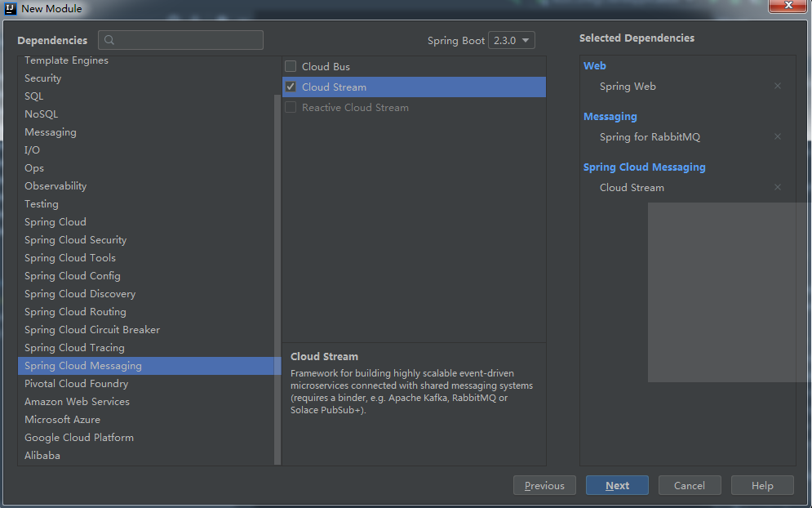The image size is (812, 508).
Task: Choose the Alibaba category
Action: (42, 456)
